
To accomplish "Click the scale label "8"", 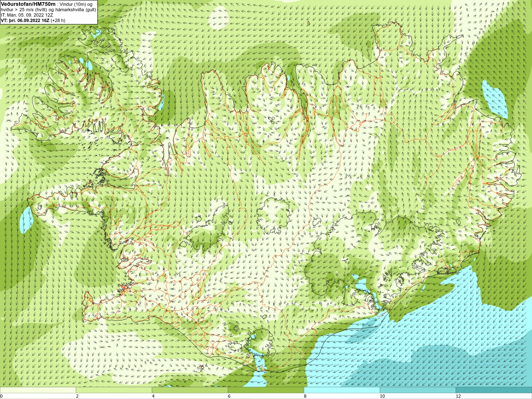I will pyautogui.click(x=305, y=396).
